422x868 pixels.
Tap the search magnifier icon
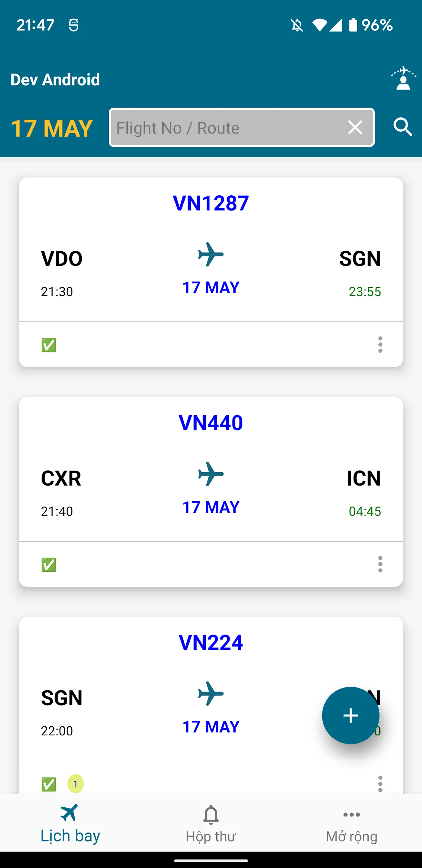pos(403,127)
